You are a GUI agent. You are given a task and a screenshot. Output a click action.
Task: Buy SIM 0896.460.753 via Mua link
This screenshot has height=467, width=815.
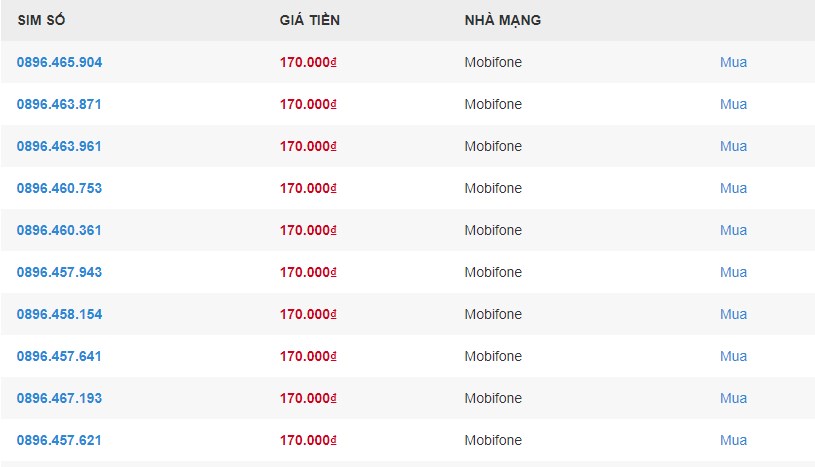tap(733, 188)
